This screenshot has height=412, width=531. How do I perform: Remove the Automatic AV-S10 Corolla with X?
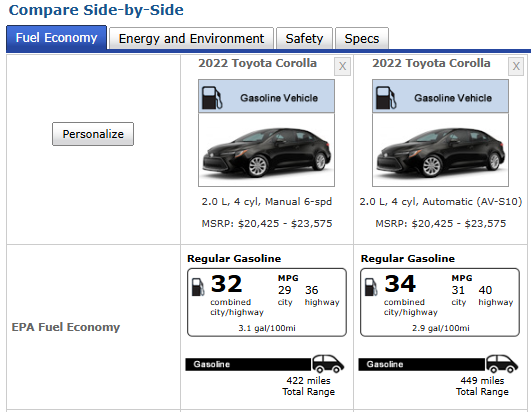click(516, 66)
